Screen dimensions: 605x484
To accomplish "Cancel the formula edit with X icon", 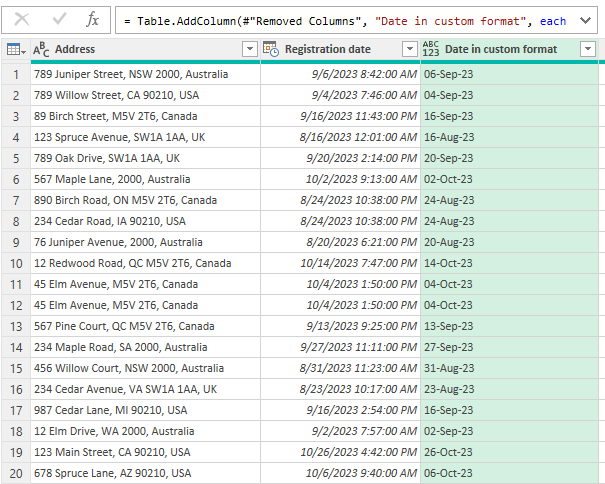I will point(22,19).
